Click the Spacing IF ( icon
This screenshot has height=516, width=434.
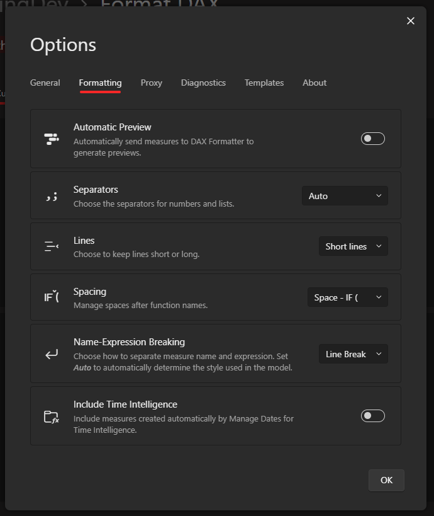coord(52,297)
